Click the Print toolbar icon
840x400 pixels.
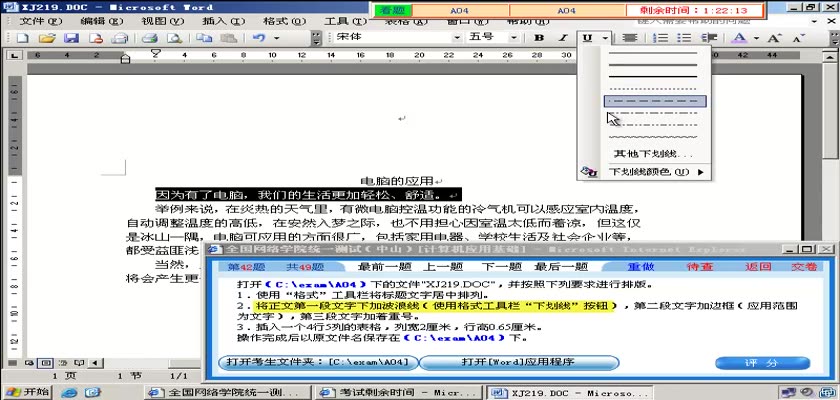[149, 38]
